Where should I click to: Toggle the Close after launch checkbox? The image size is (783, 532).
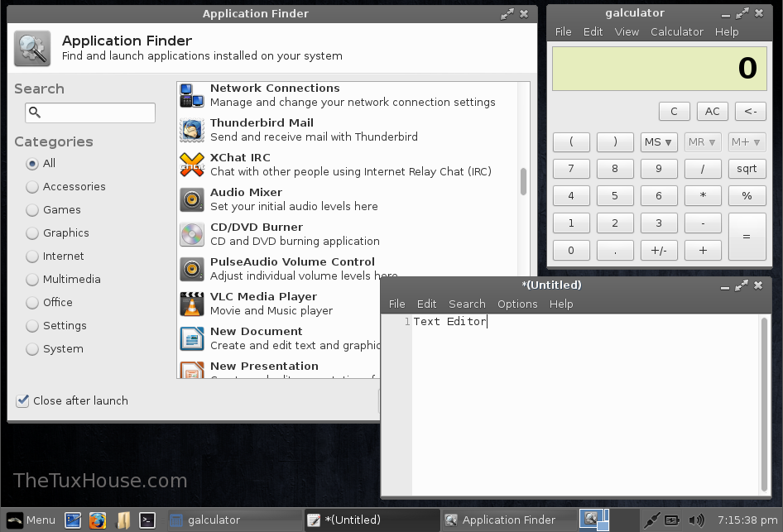point(23,401)
